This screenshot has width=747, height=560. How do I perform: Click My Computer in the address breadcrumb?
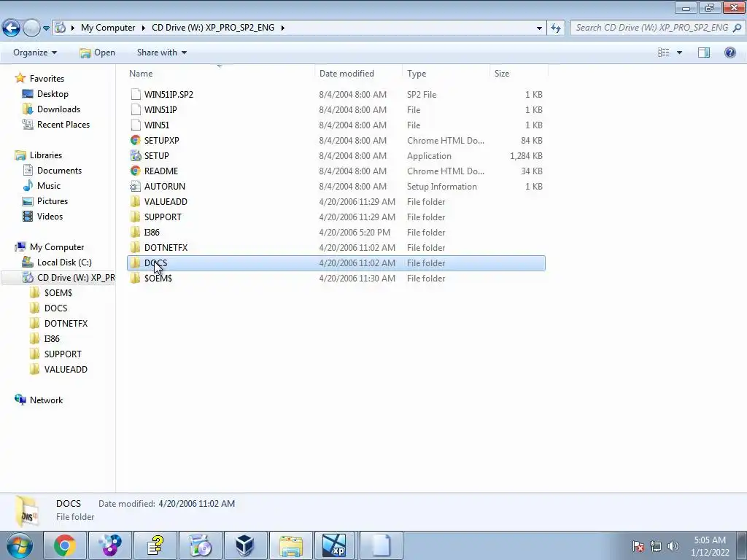point(108,28)
